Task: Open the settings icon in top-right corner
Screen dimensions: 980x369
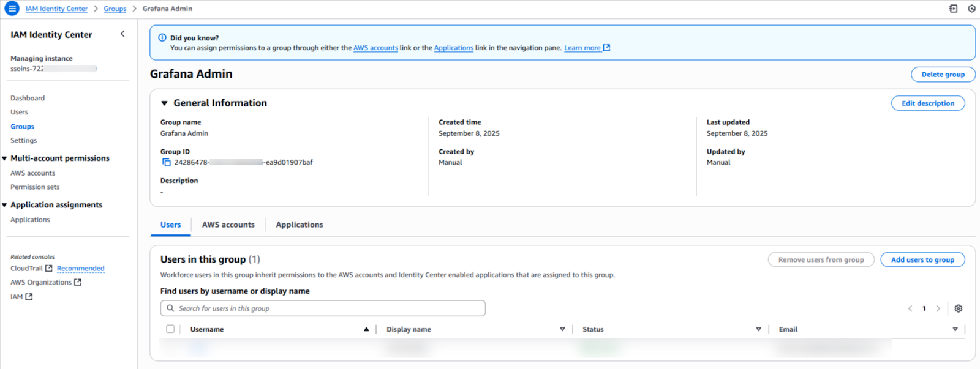Action: (x=971, y=9)
